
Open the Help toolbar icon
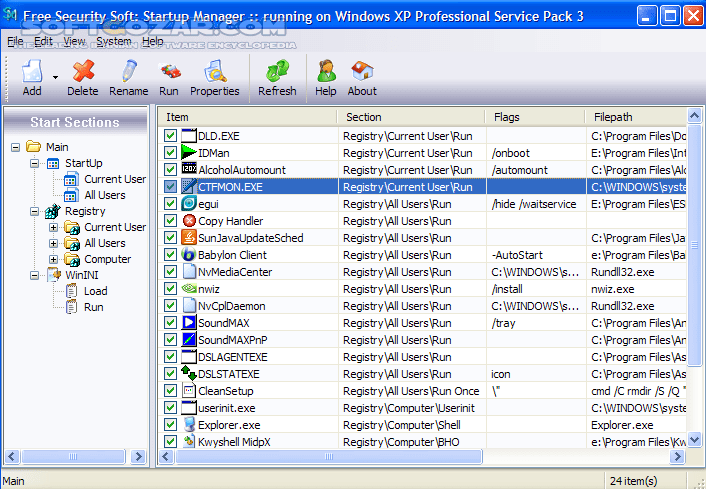tap(326, 72)
